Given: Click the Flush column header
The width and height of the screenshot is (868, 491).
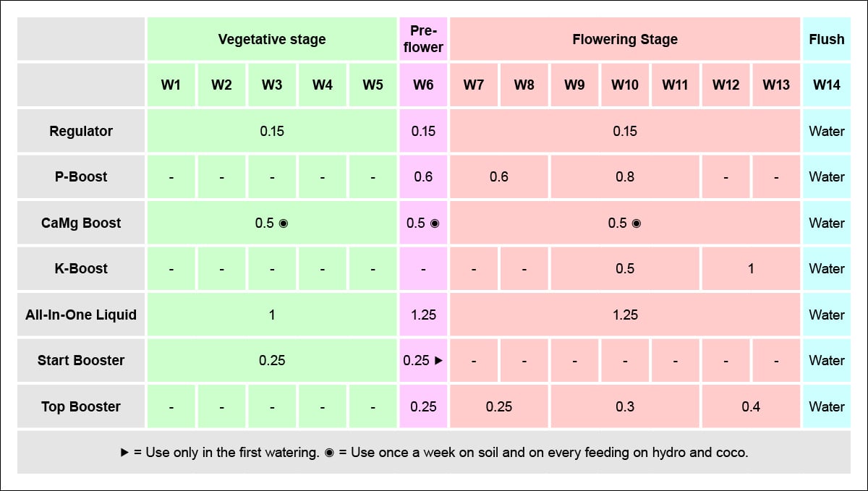Looking at the screenshot, I should pos(827,39).
